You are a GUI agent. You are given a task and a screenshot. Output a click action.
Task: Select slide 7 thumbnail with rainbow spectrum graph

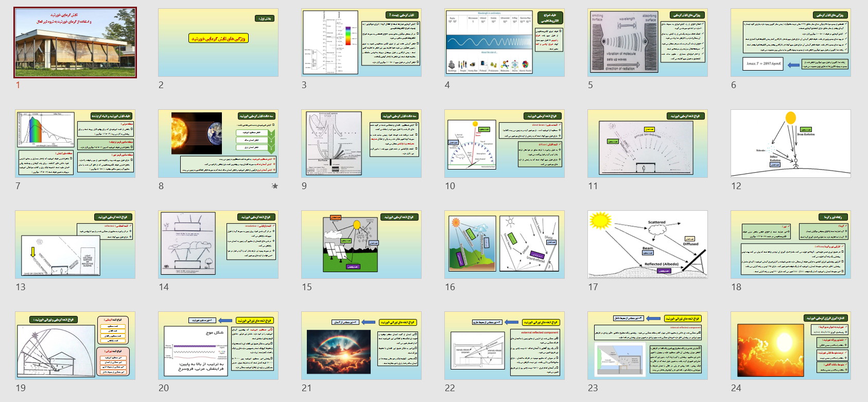(x=75, y=143)
